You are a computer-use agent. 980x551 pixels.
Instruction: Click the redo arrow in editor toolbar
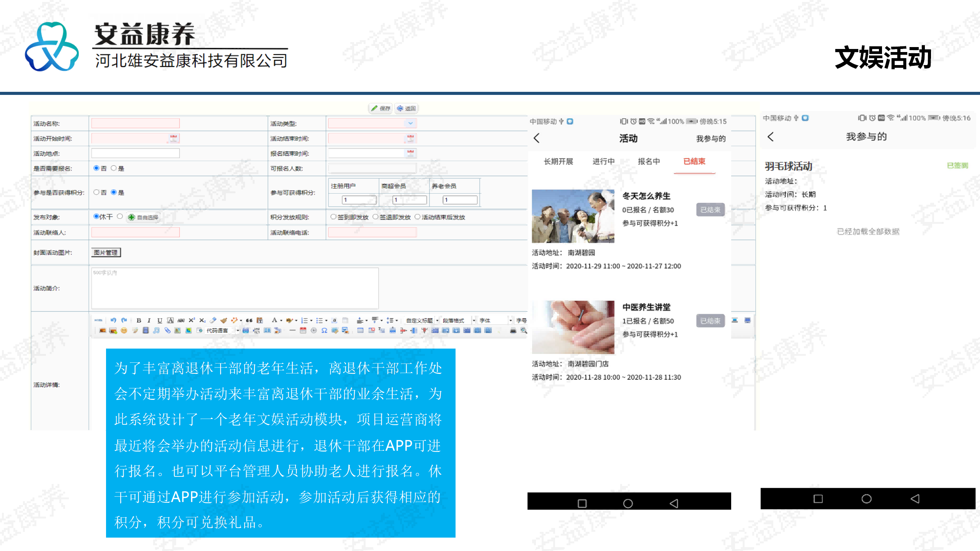(124, 320)
